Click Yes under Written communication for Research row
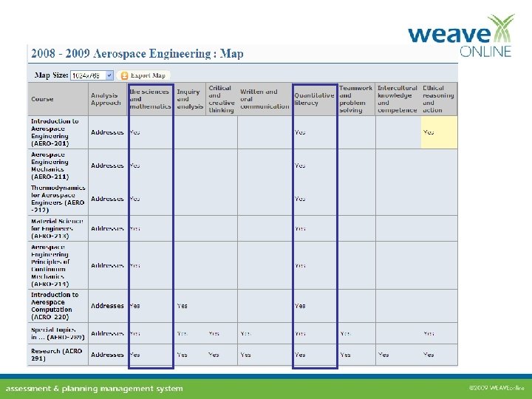The image size is (532, 399). point(245,355)
